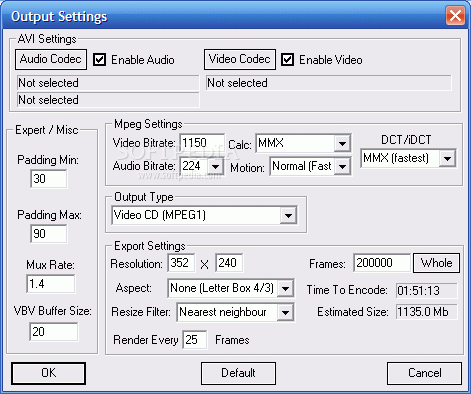Open the DCT/iDCT MMX (fastest) dropdown
Screen dimensions: 471x394
(x=447, y=158)
